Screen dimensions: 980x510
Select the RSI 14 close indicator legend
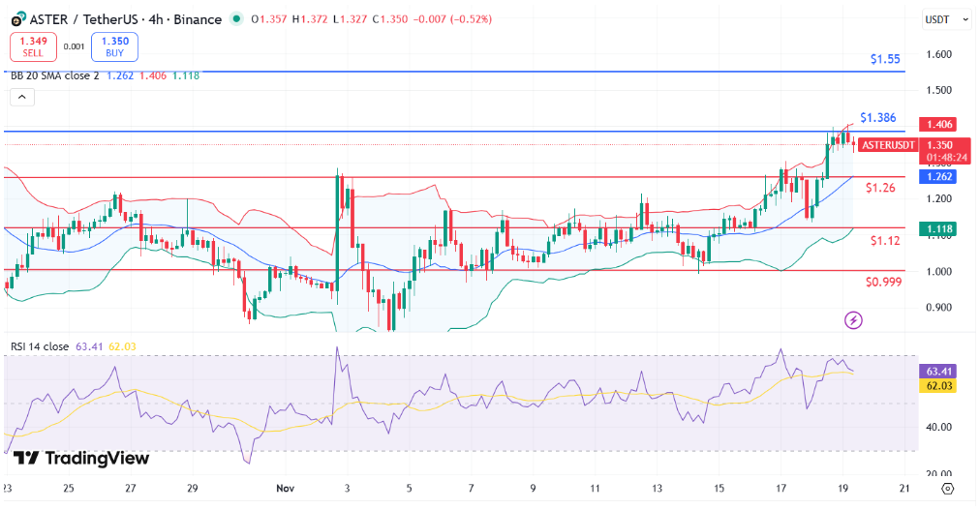(40, 345)
